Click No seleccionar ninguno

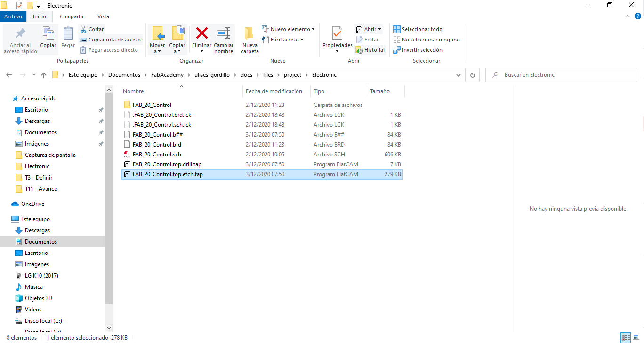pyautogui.click(x=427, y=40)
